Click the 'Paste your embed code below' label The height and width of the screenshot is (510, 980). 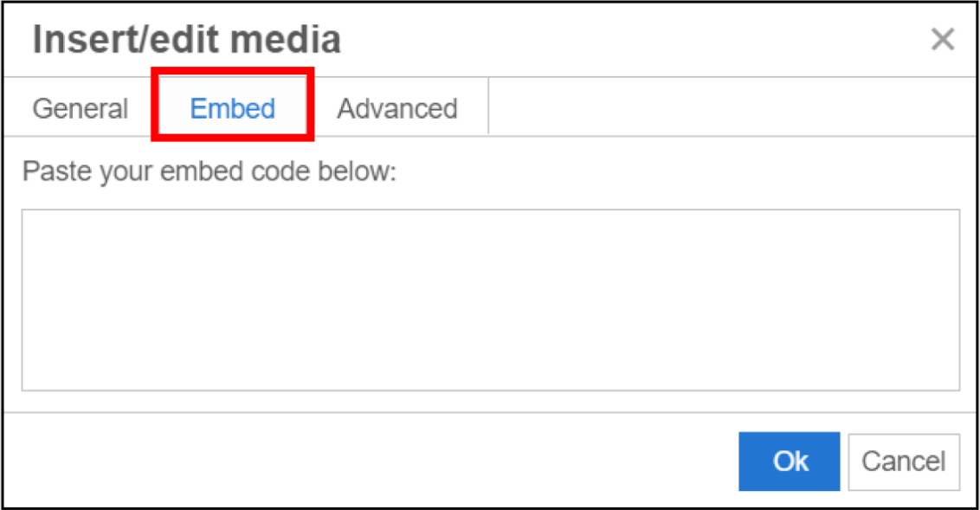[209, 171]
